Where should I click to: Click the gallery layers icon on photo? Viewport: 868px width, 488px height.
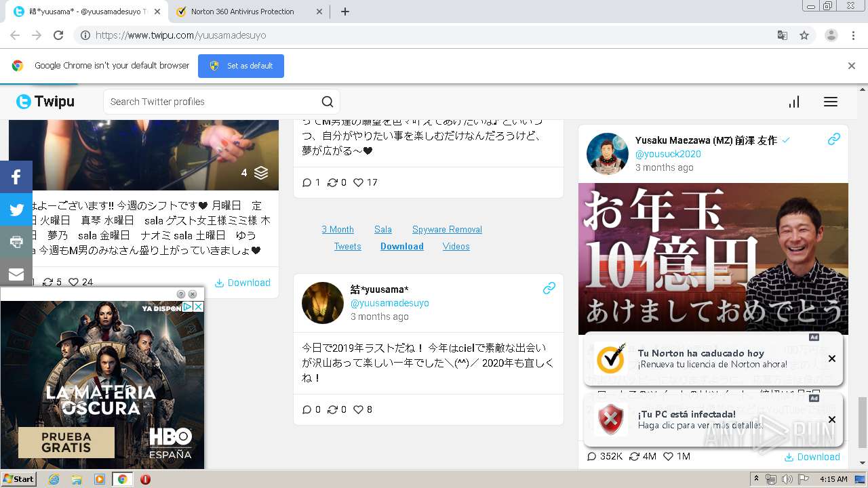261,173
